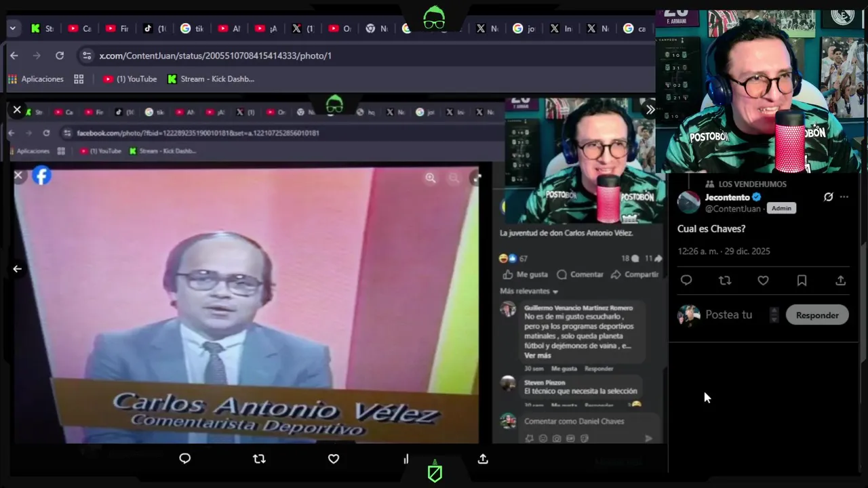Zoom-in magnifier inside the Facebook screenshot

[431, 178]
